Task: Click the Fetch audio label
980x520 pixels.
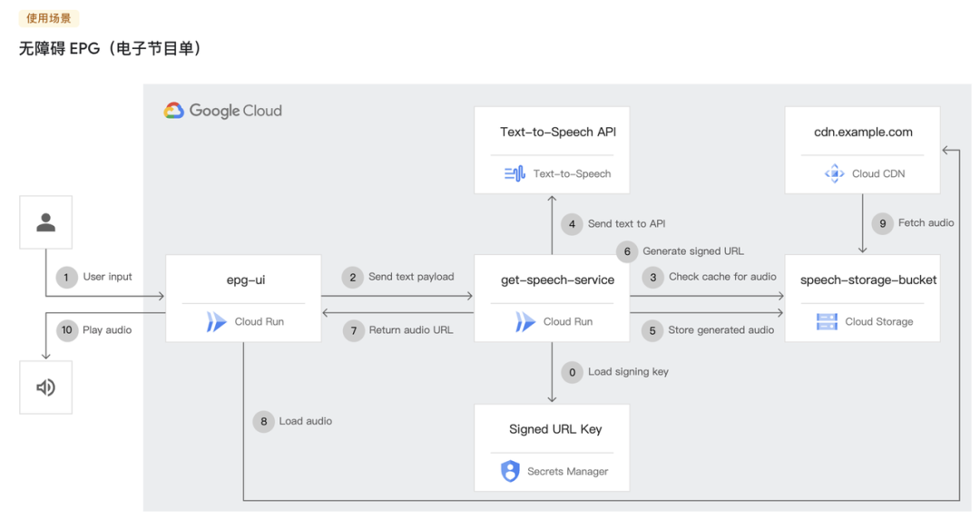Action: point(926,223)
